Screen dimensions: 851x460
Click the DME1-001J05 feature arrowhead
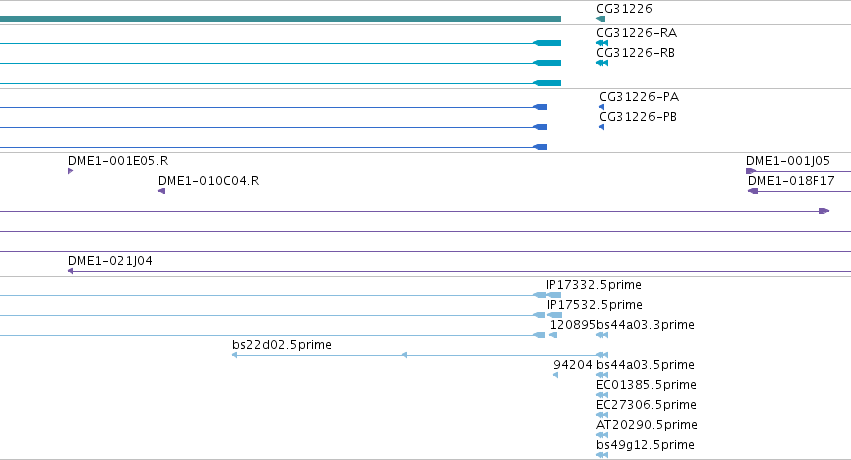[751, 171]
